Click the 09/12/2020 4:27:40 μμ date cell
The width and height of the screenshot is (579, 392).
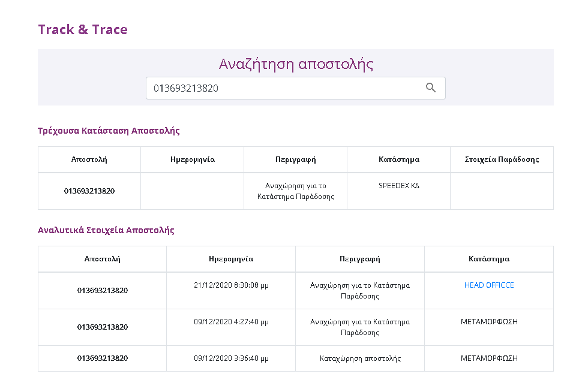click(231, 322)
